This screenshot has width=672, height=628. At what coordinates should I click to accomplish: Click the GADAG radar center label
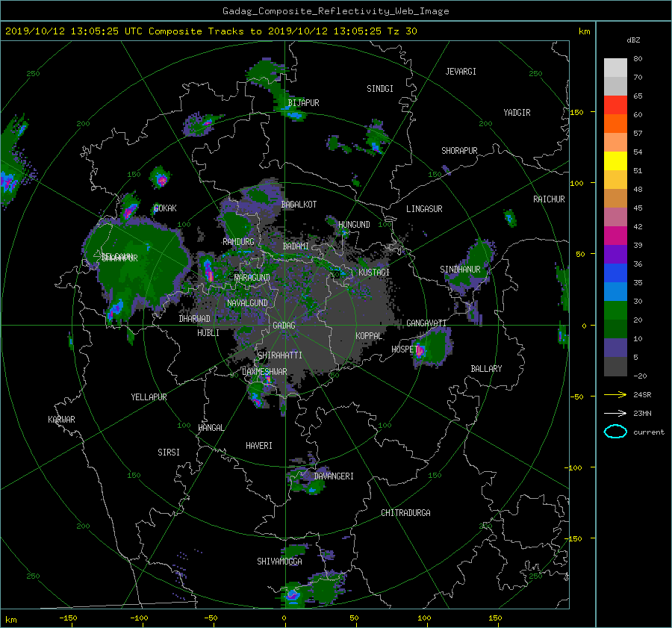coord(284,326)
